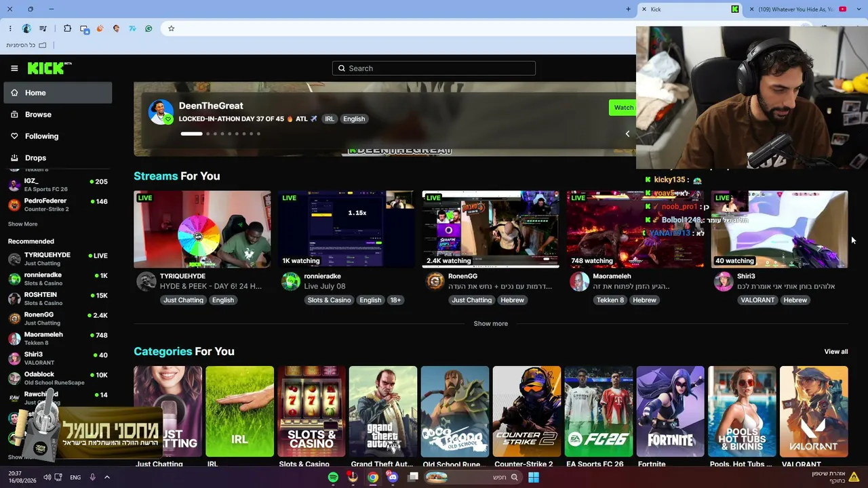868x488 pixels.
Task: Open the Fortnite category card
Action: point(671,411)
